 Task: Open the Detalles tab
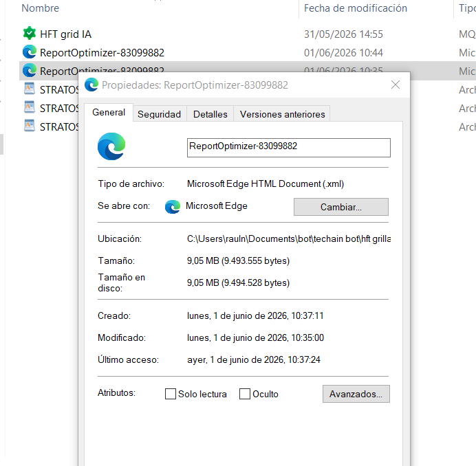tap(210, 114)
